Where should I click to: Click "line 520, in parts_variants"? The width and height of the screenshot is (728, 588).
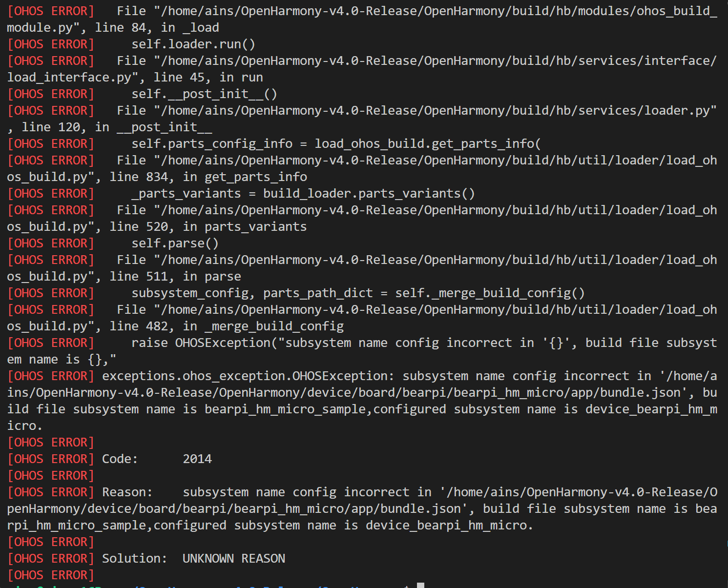[208, 227]
